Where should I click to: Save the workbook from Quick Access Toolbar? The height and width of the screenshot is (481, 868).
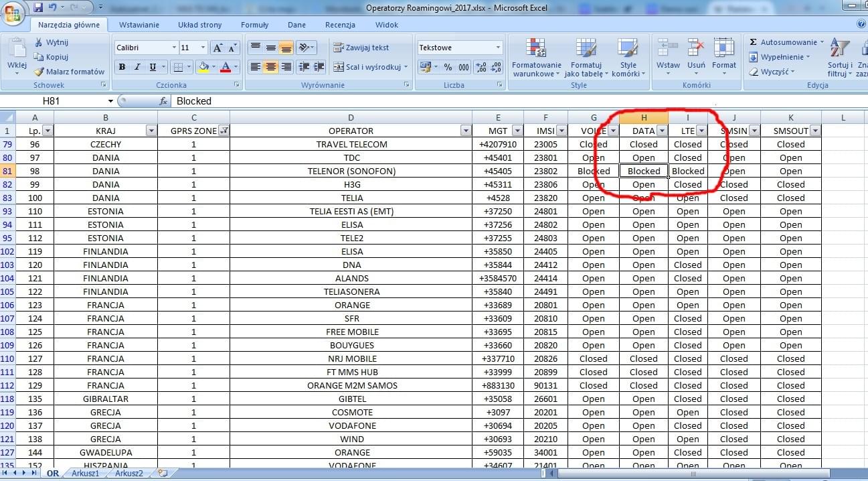point(38,8)
